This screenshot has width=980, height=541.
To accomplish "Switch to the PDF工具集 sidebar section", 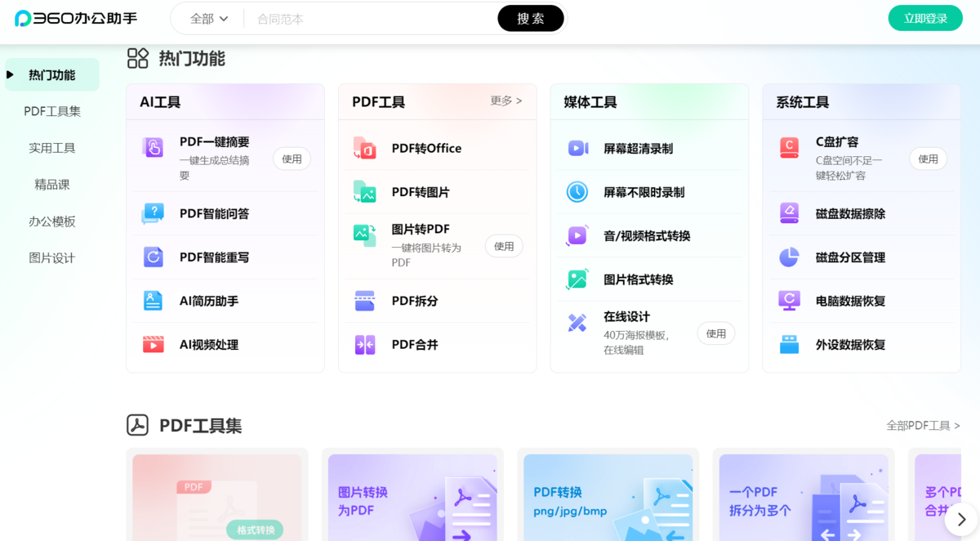I will coord(51,110).
